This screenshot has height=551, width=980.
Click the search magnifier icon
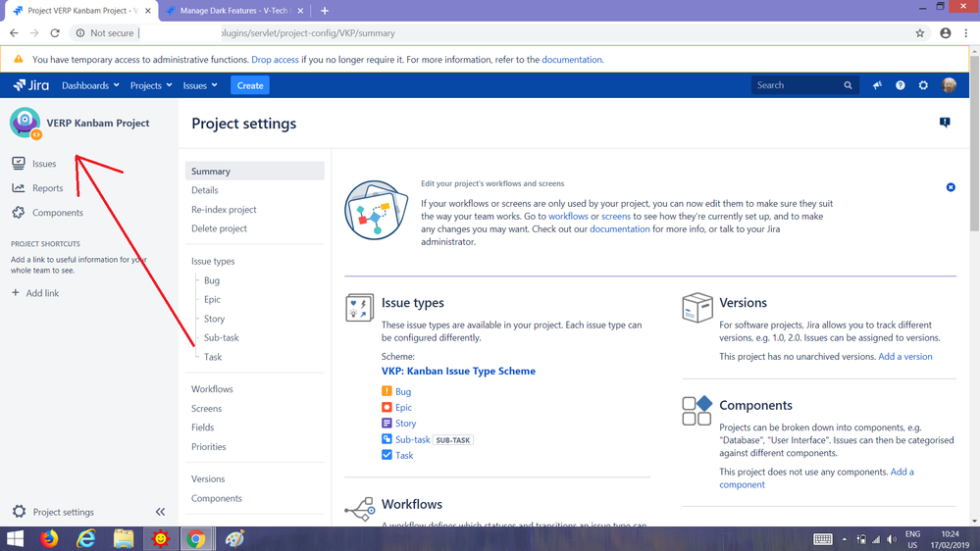coord(848,85)
